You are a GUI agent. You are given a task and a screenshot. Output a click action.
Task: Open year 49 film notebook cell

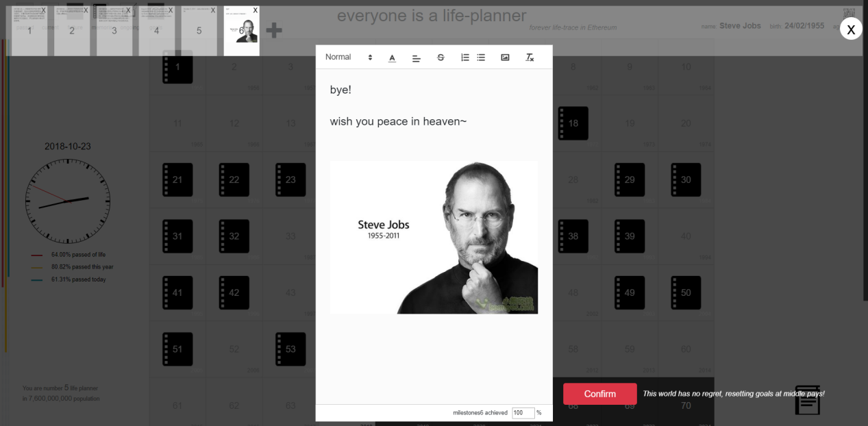coord(630,292)
